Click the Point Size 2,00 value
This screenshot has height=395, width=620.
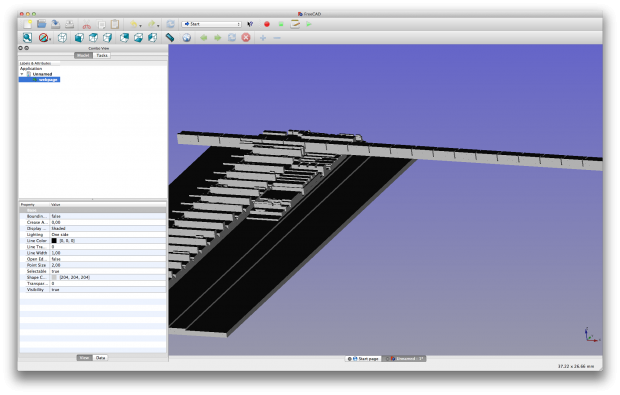pyautogui.click(x=56, y=265)
